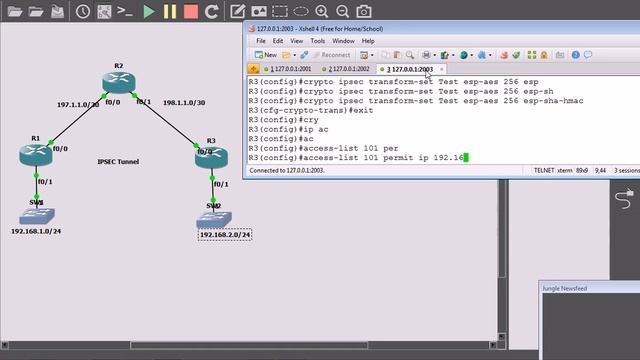640x360 pixels.
Task: Start all devices with green play
Action: (149, 11)
